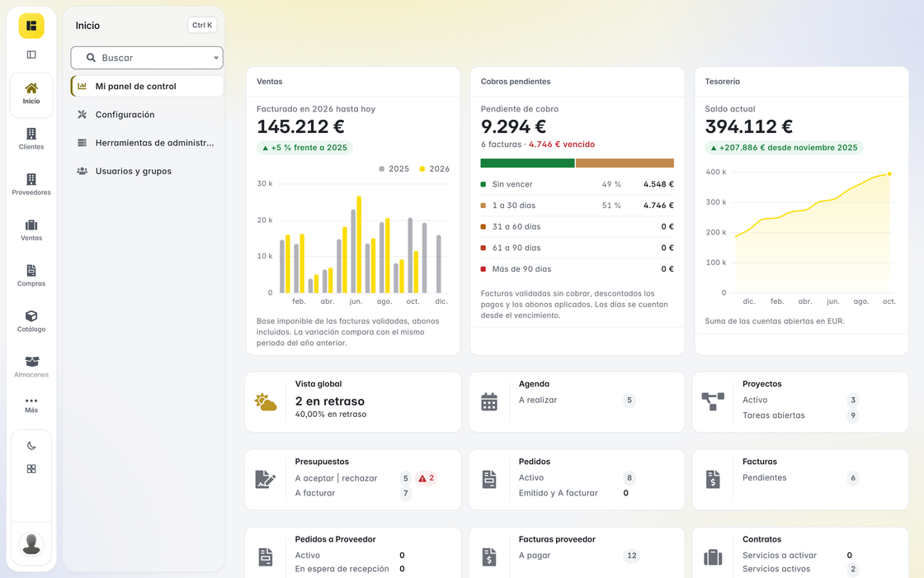Screen dimensions: 924x578
Task: Open Usuarios y grupos menu item
Action: tap(147, 171)
